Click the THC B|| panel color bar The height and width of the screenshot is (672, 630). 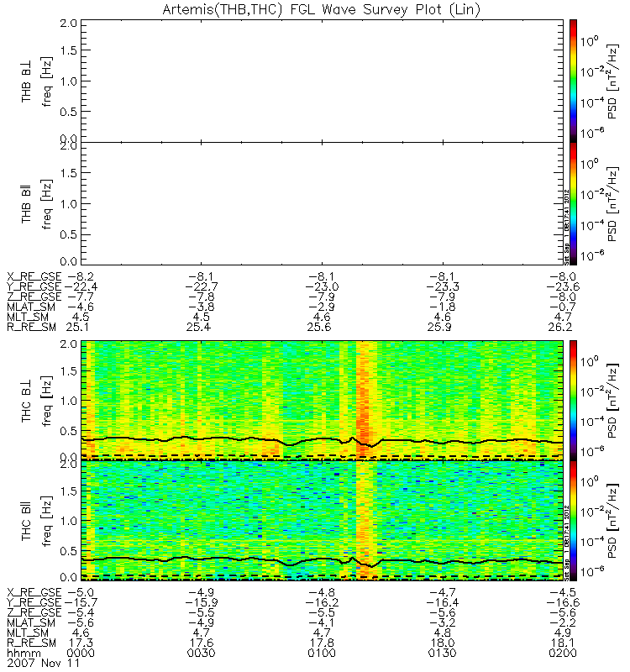click(573, 520)
